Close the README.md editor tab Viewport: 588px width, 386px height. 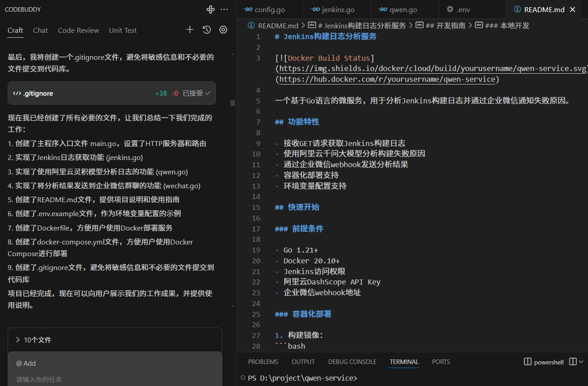[573, 9]
